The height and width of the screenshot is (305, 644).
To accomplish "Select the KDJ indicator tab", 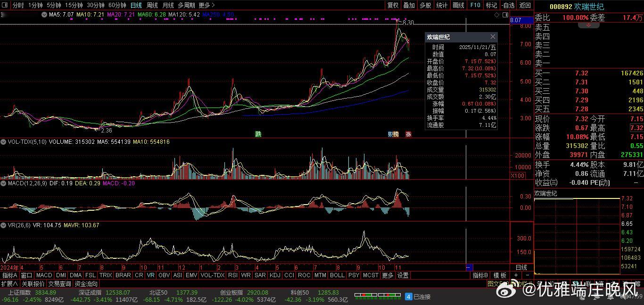I will (x=275, y=275).
